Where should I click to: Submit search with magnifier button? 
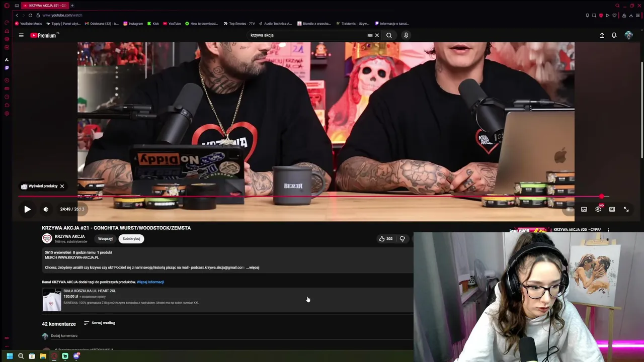coord(389,35)
